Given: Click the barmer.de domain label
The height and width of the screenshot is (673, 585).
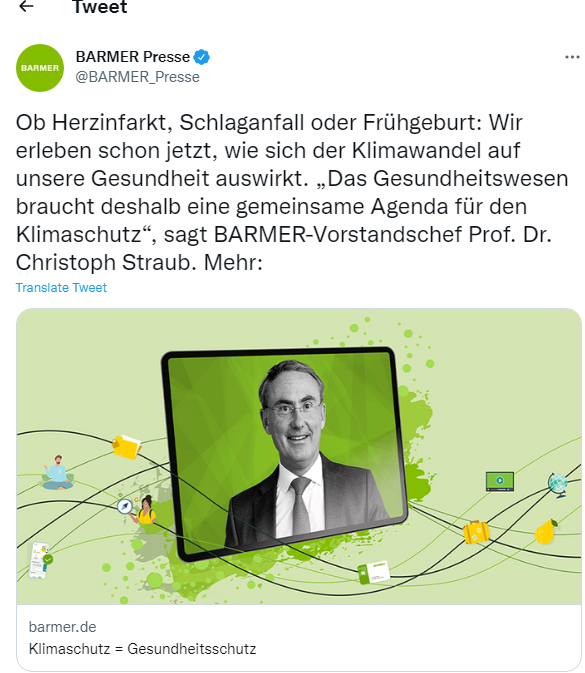Looking at the screenshot, I should click(62, 627).
